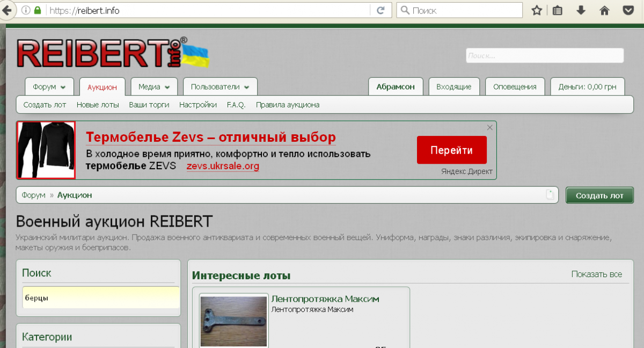Click the Показать все link

click(x=596, y=274)
